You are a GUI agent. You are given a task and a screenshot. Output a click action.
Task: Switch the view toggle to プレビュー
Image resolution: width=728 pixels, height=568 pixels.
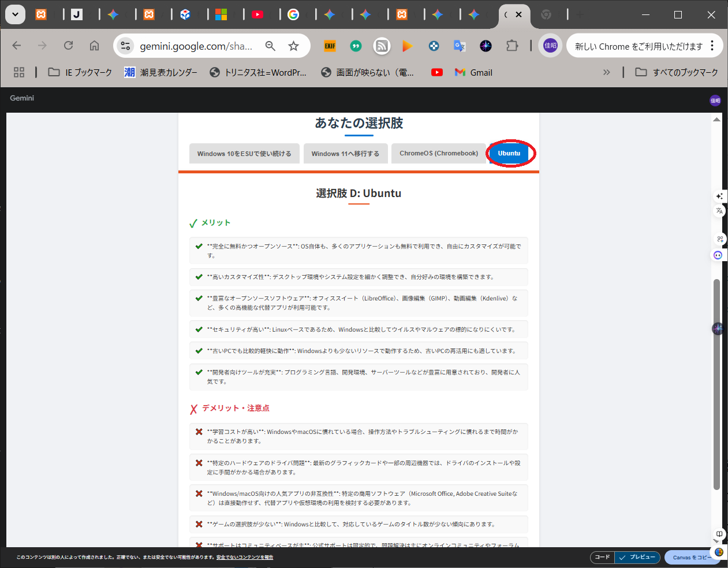tap(637, 558)
